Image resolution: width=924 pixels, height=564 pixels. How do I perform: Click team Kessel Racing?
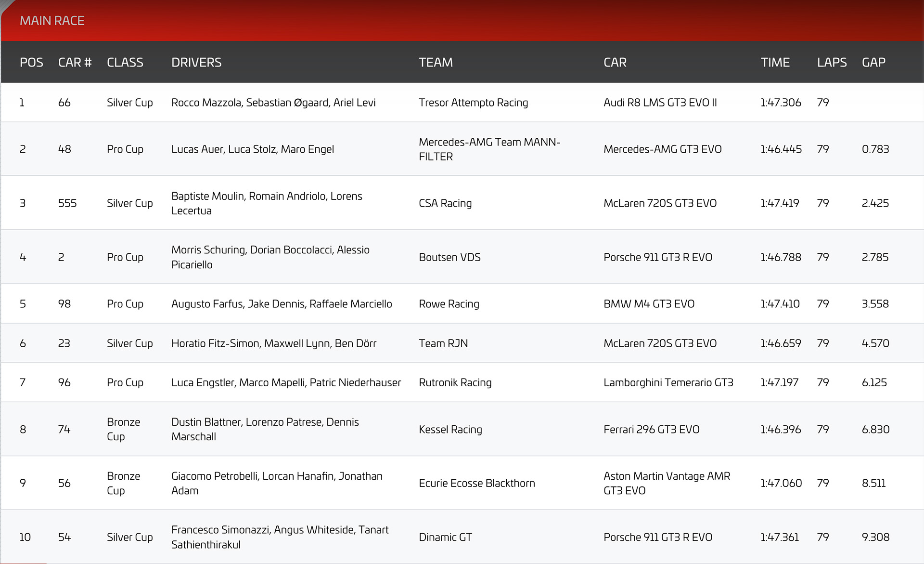[x=450, y=430]
